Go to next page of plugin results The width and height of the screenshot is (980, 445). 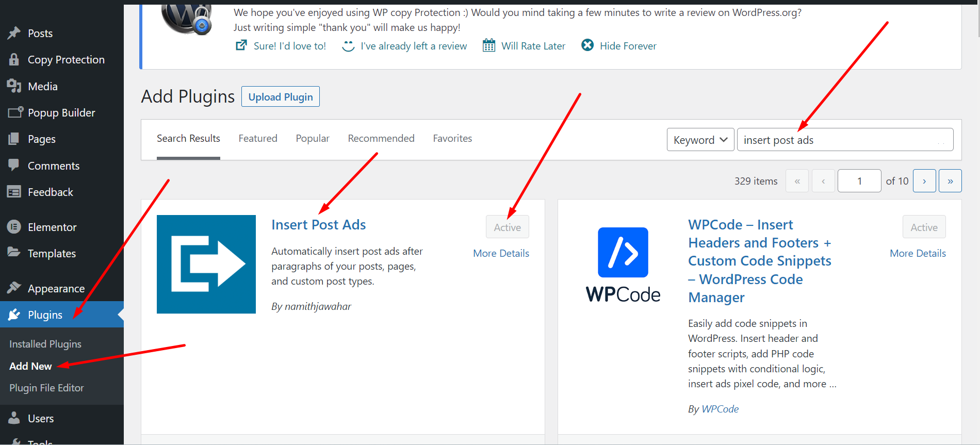click(924, 181)
